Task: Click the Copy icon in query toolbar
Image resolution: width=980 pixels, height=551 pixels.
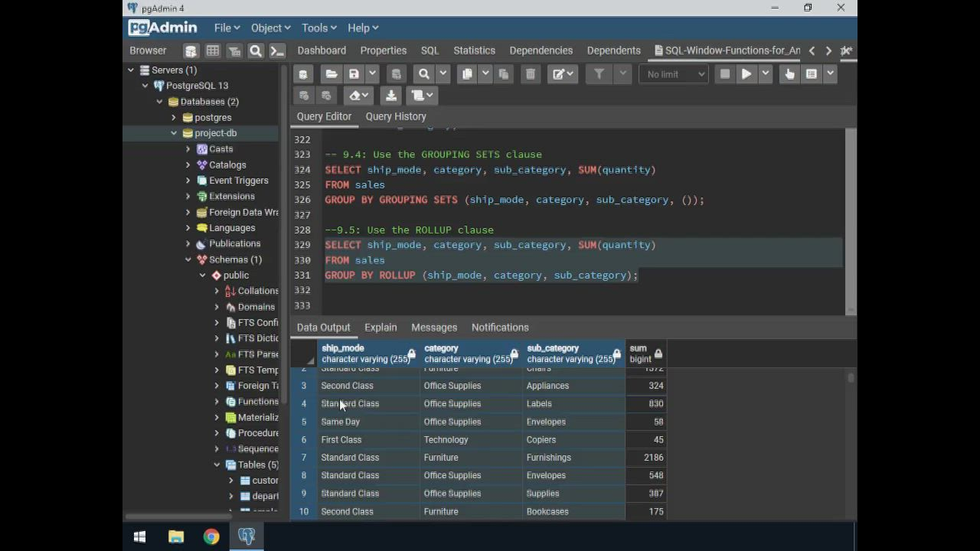Action: click(467, 74)
